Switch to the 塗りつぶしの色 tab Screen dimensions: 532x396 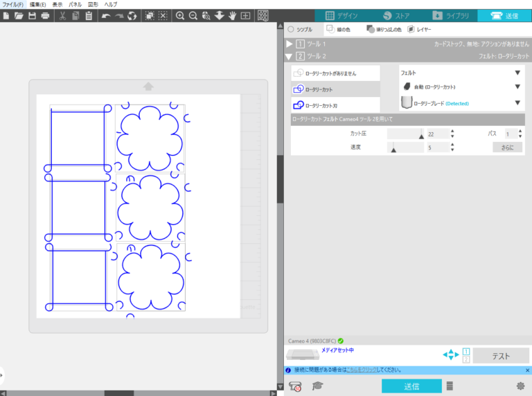pos(384,30)
